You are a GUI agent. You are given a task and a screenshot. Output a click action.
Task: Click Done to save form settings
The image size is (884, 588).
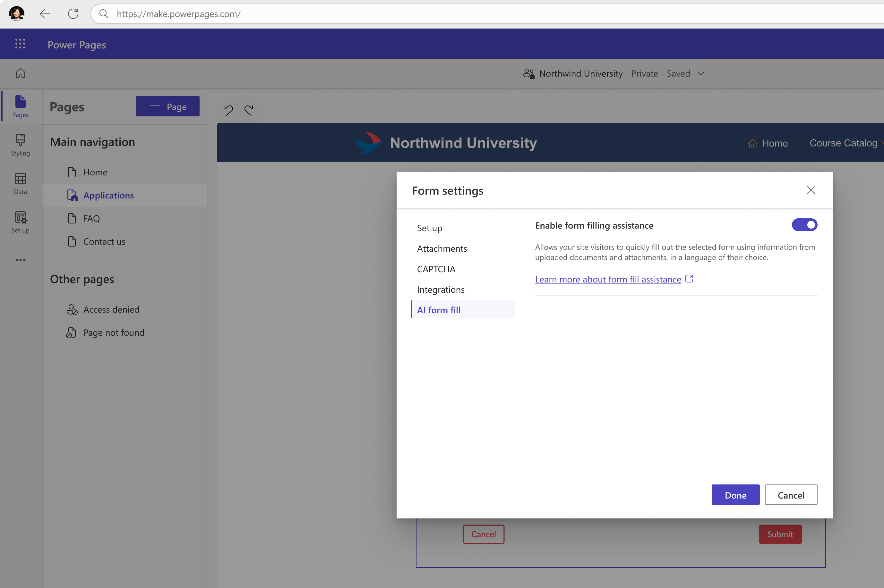[735, 495]
